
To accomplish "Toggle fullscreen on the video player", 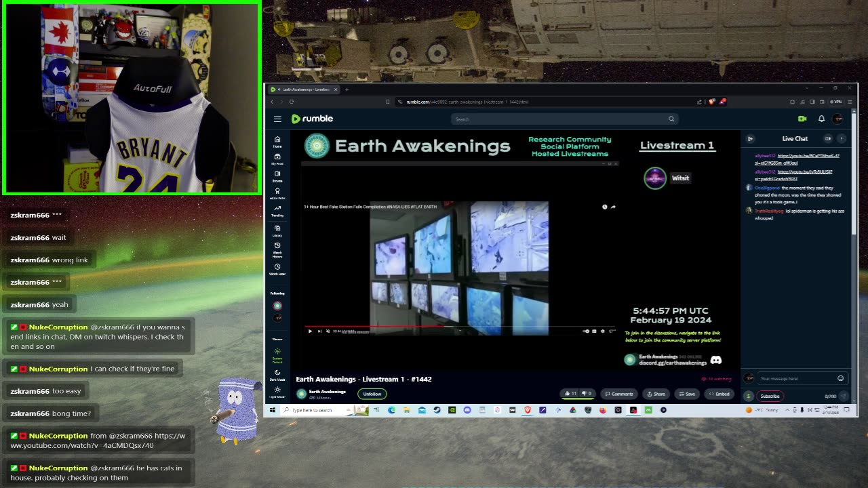I will 612,331.
